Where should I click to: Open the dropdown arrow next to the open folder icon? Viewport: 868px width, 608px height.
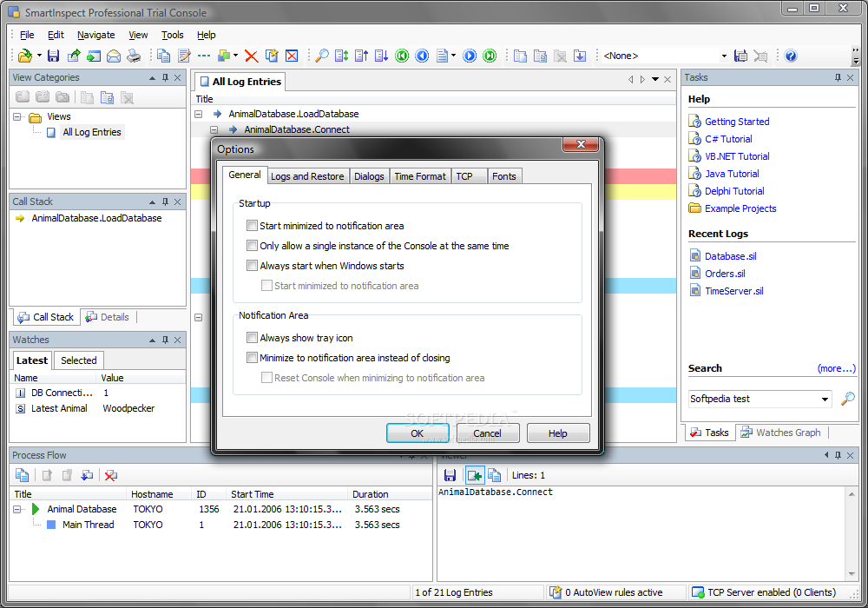[x=39, y=56]
